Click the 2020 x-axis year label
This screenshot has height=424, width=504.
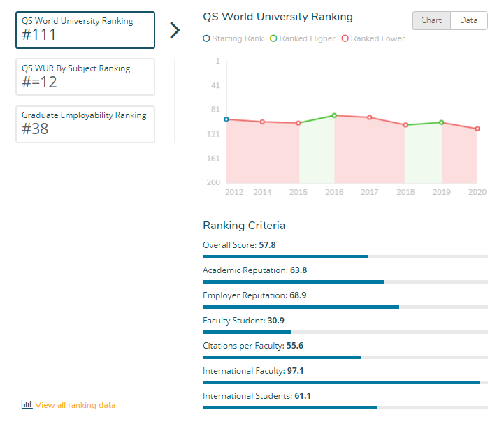[477, 192]
